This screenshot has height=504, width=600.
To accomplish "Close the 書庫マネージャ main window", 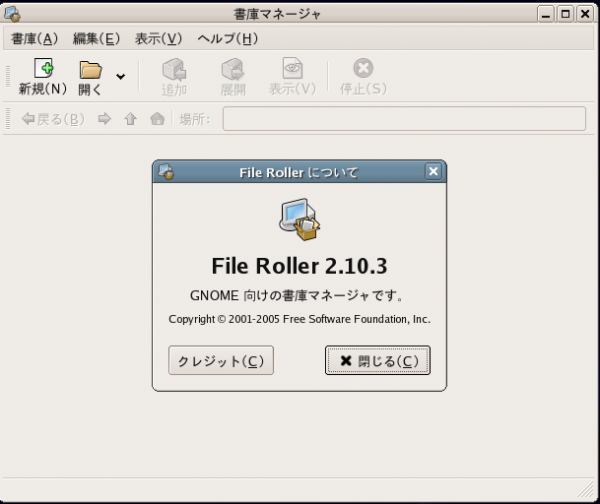I will click(x=585, y=15).
